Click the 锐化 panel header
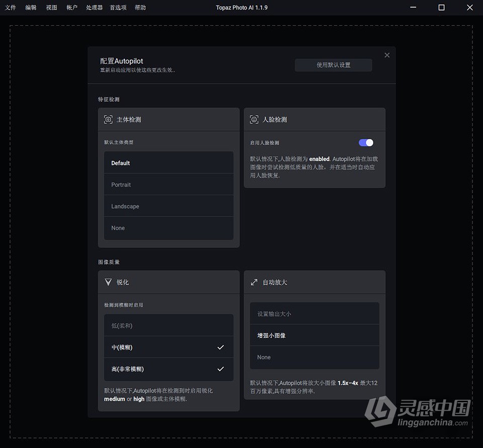The width and height of the screenshot is (483, 448). (169, 282)
